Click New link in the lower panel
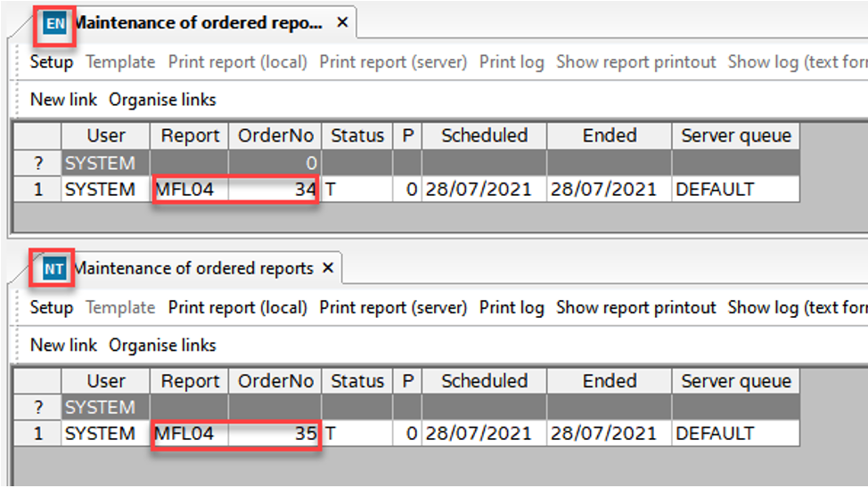 click(63, 345)
